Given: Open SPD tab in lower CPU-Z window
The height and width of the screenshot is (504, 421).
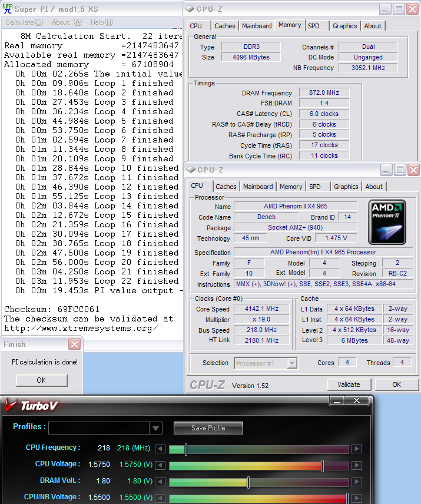Looking at the screenshot, I should coord(315,187).
